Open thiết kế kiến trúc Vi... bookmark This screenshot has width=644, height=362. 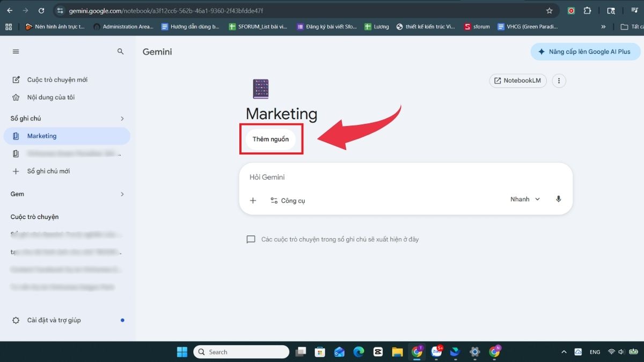click(x=426, y=26)
